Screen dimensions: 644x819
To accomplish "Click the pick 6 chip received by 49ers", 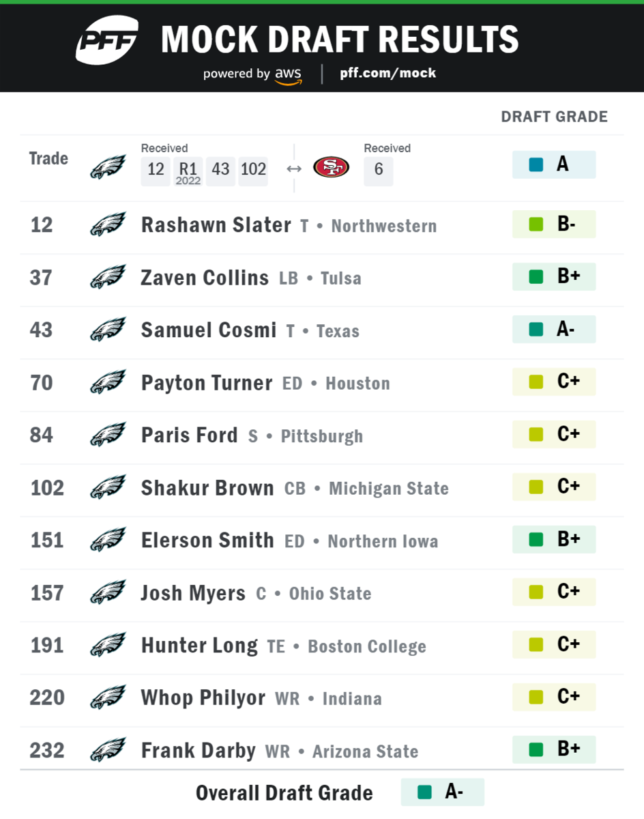I will tap(379, 170).
